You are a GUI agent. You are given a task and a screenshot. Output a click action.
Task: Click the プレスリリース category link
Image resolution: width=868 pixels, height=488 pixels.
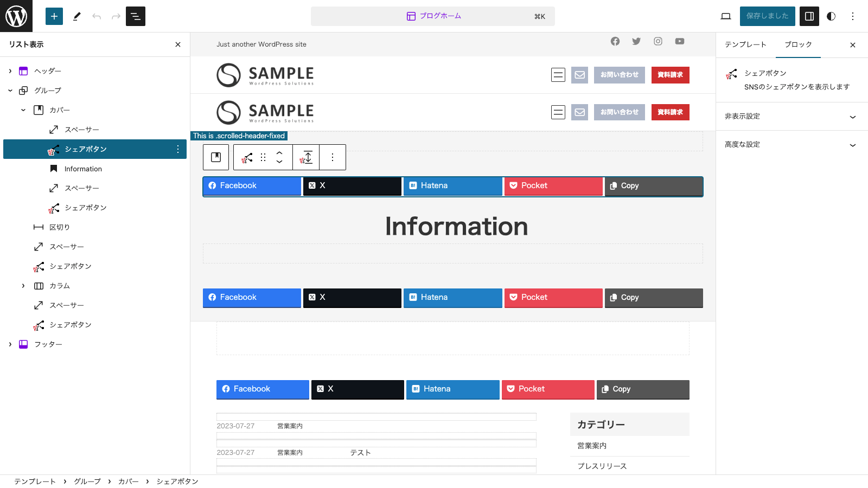[602, 466]
